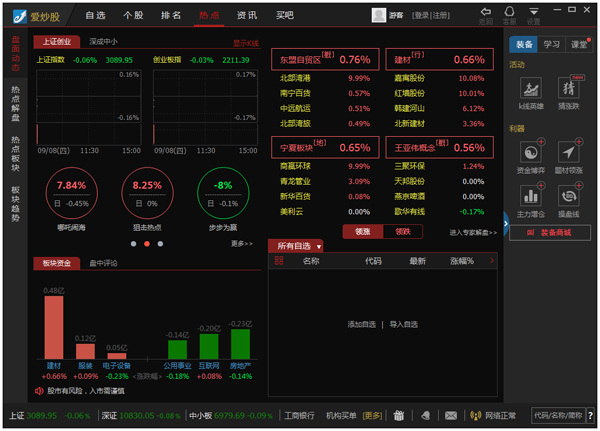Select the second red carousel dot
The width and height of the screenshot is (600, 431).
click(x=147, y=244)
